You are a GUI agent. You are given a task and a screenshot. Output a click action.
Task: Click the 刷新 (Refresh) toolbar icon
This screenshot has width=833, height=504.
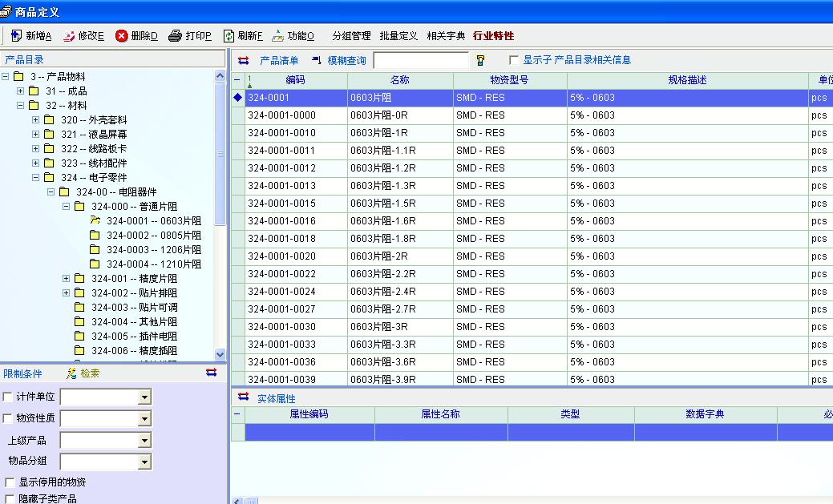tap(228, 36)
